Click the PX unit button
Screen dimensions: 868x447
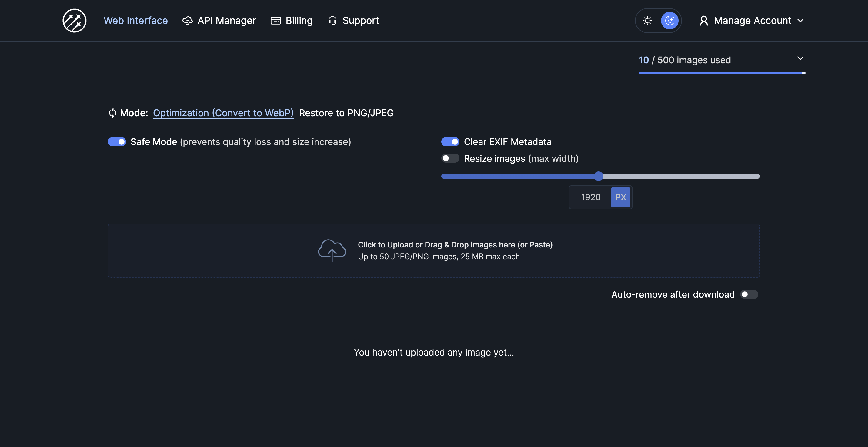[x=621, y=197]
